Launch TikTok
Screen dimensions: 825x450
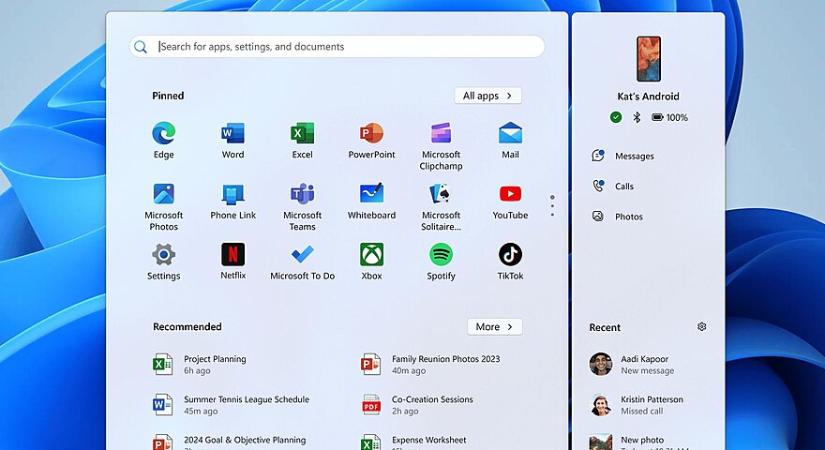click(510, 262)
